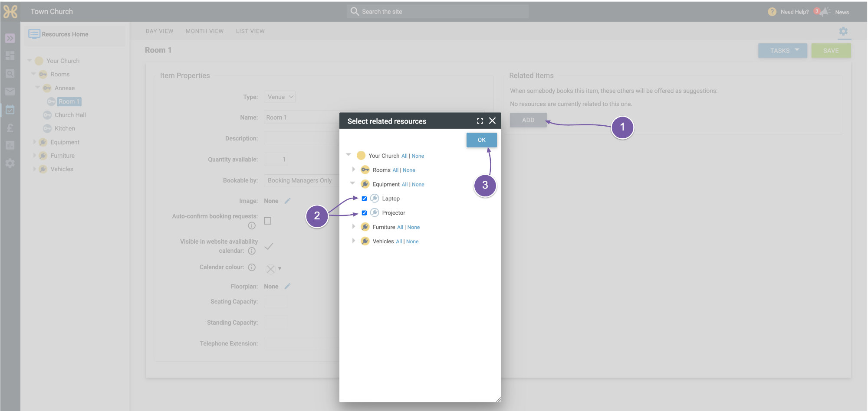Viewport: 868px width, 411px height.
Task: Switch to Month View tab
Action: click(204, 31)
